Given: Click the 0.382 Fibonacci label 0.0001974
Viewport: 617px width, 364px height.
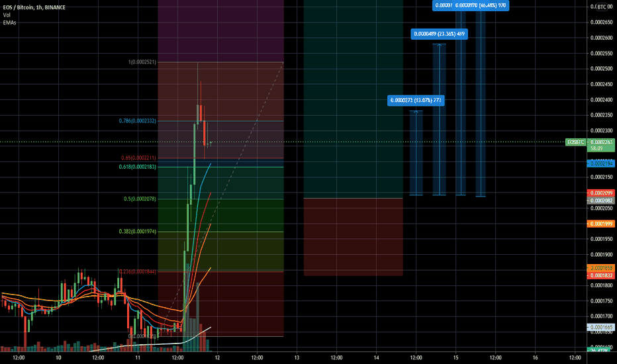Looking at the screenshot, I should 137,232.
